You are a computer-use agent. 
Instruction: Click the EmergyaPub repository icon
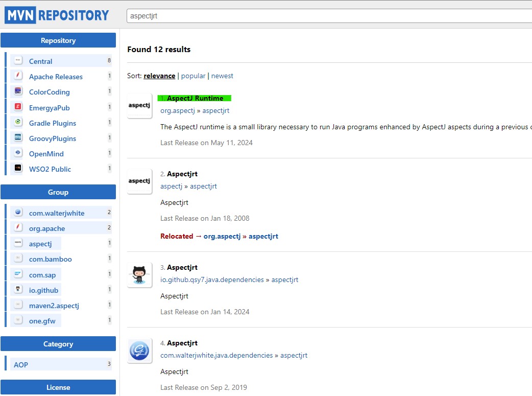(18, 107)
